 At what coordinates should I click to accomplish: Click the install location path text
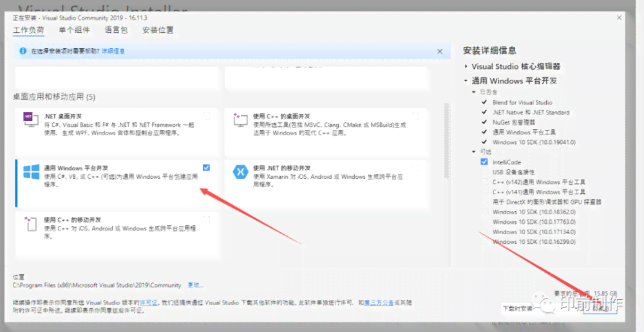pos(97,285)
